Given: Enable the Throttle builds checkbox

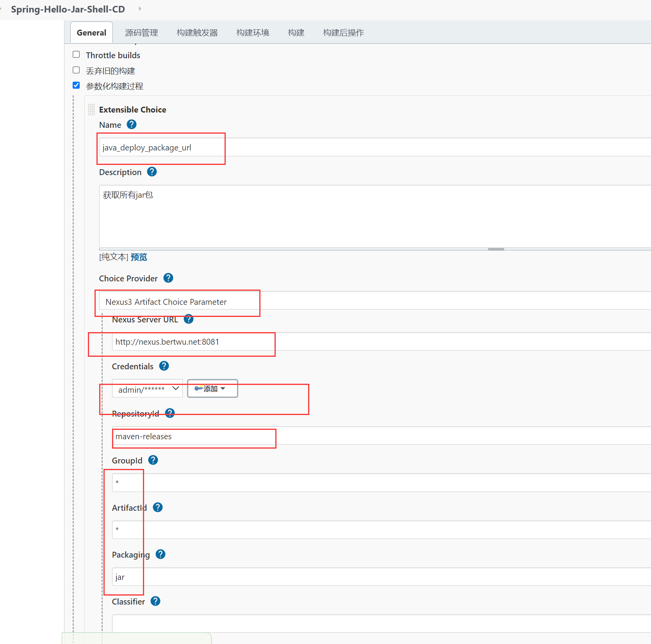Looking at the screenshot, I should coord(76,54).
